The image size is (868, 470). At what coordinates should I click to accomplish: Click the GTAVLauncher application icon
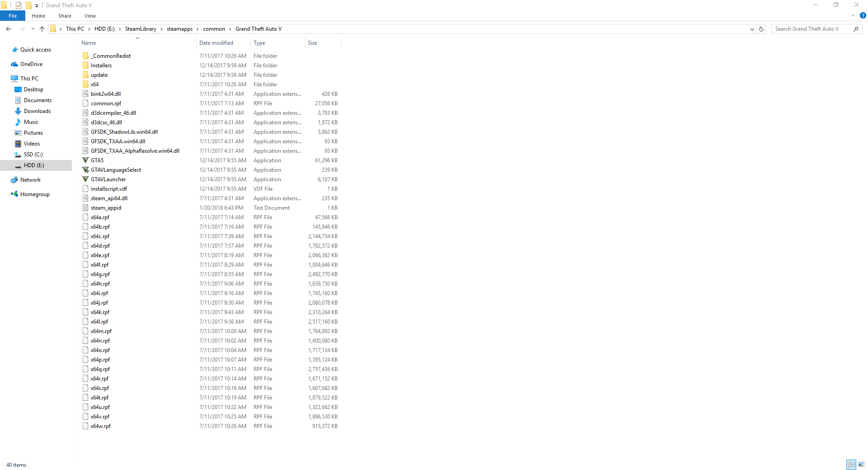(x=85, y=179)
